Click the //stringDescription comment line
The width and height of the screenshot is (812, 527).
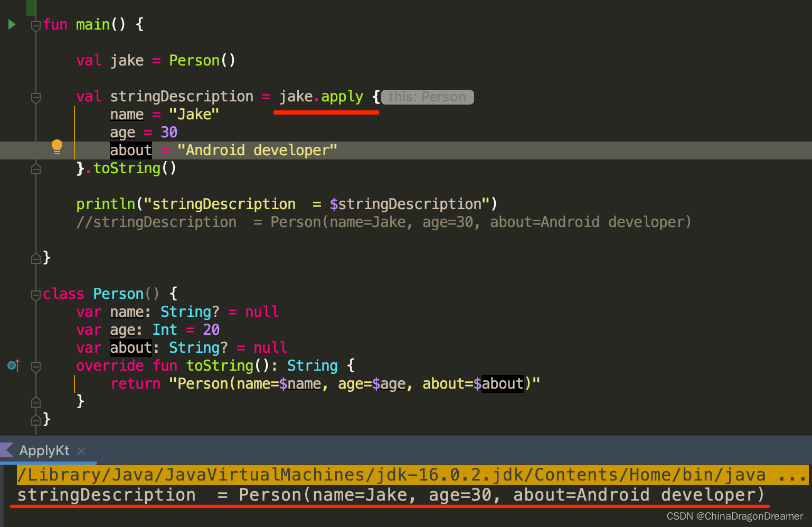[x=384, y=222]
